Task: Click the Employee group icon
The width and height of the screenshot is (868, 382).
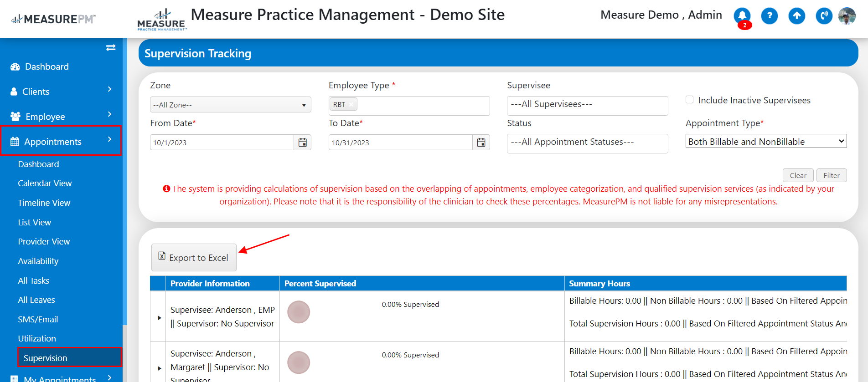Action: click(15, 117)
